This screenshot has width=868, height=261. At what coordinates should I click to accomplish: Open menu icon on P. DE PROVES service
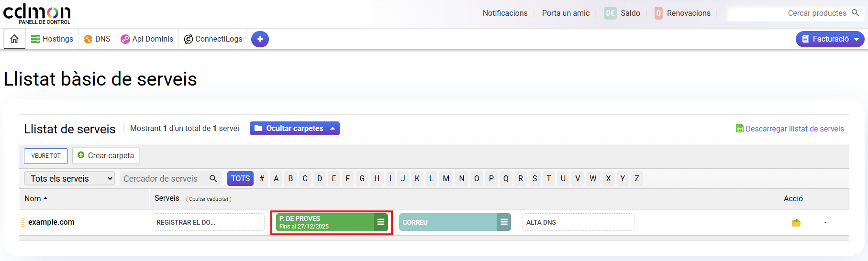pos(381,222)
